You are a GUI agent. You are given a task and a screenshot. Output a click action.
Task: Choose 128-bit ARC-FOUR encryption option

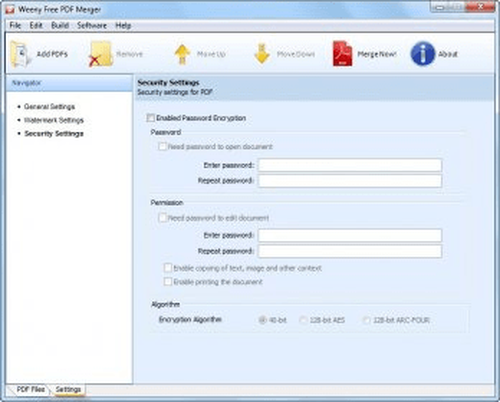[366, 320]
